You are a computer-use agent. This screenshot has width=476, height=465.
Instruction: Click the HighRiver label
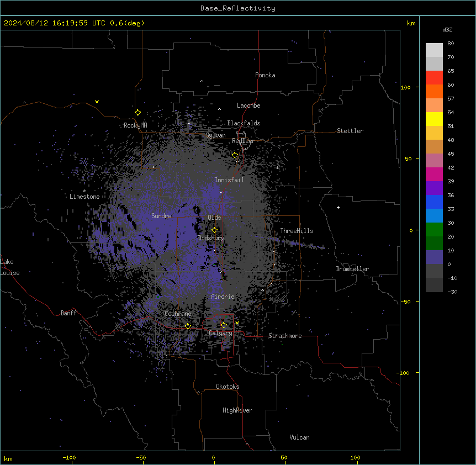tap(237, 410)
